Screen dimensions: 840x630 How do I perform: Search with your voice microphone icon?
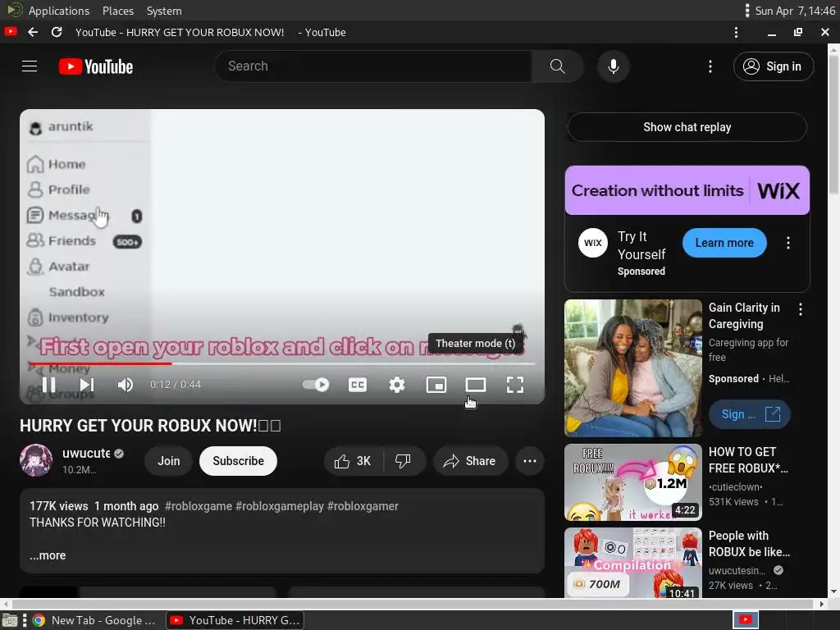pos(614,66)
